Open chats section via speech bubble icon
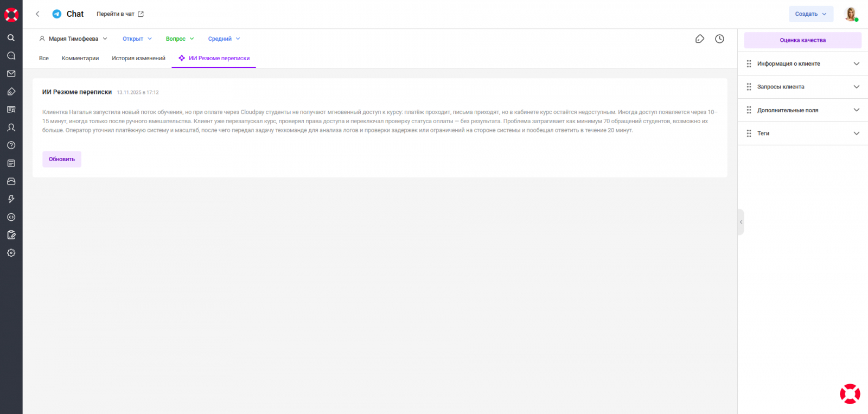Image resolution: width=868 pixels, height=414 pixels. coord(11,56)
